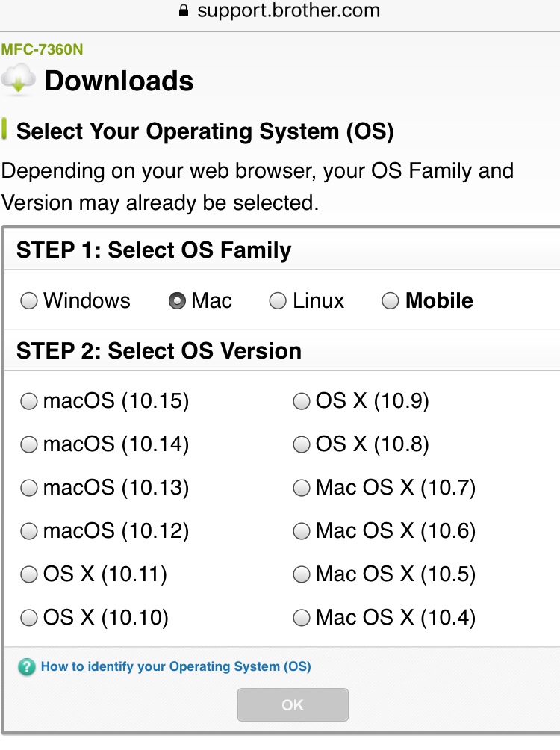Click the lock icon in address bar
Screen dimensions: 560x750
coord(184,11)
